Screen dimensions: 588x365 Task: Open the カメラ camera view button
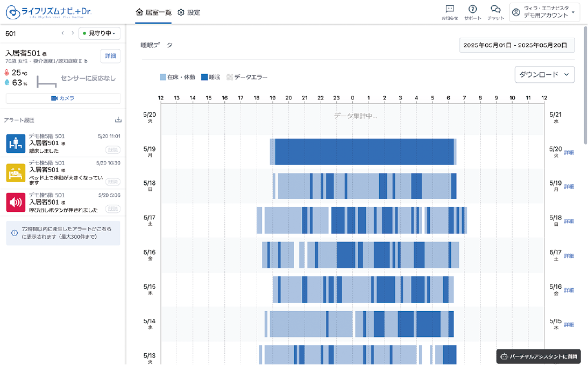point(63,98)
